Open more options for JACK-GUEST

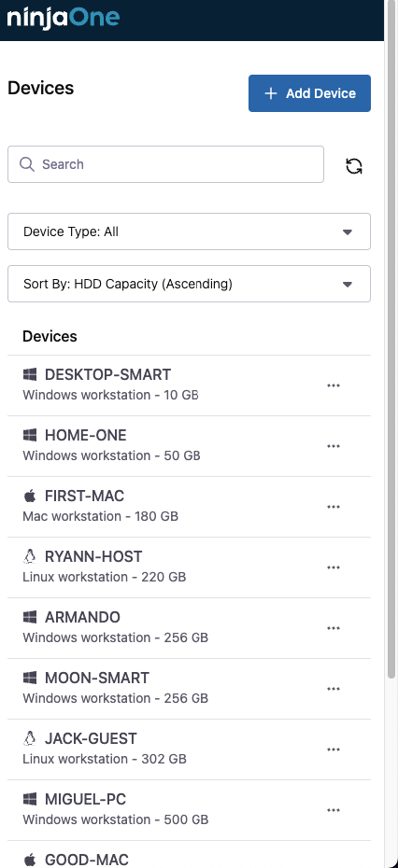(x=334, y=749)
